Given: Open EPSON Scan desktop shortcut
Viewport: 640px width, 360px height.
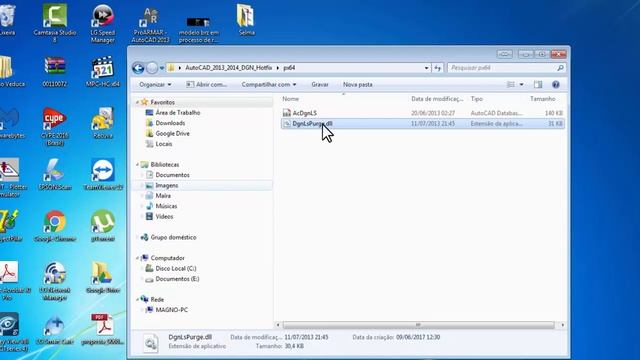Looking at the screenshot, I should (55, 175).
